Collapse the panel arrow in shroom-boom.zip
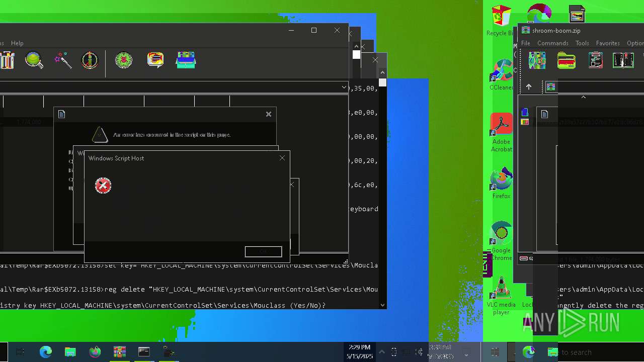This screenshot has width=644, height=362. tap(584, 97)
